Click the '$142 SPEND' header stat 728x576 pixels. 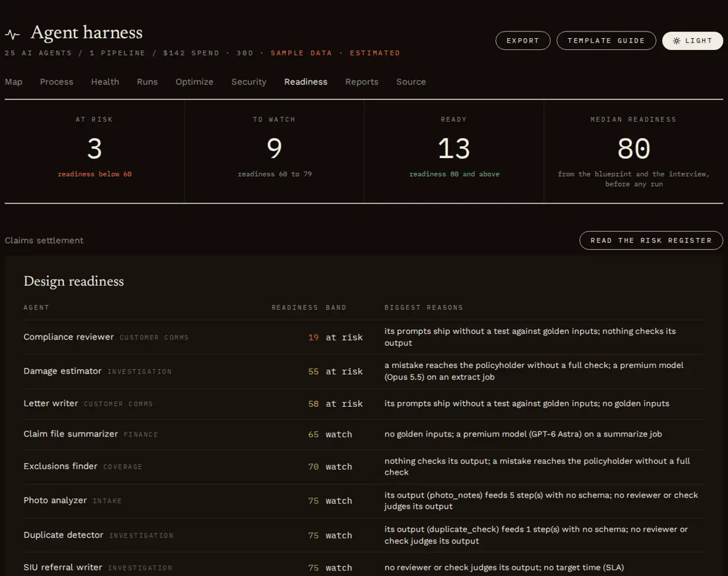pos(191,53)
